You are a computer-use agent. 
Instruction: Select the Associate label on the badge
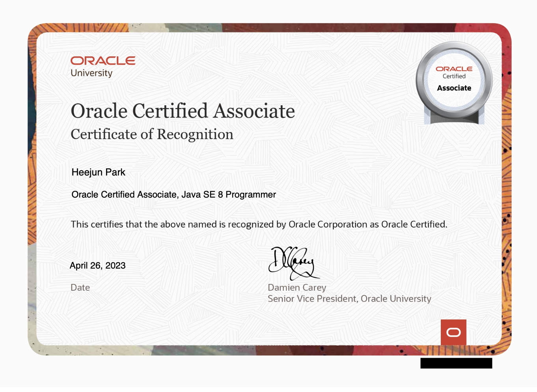(453, 88)
